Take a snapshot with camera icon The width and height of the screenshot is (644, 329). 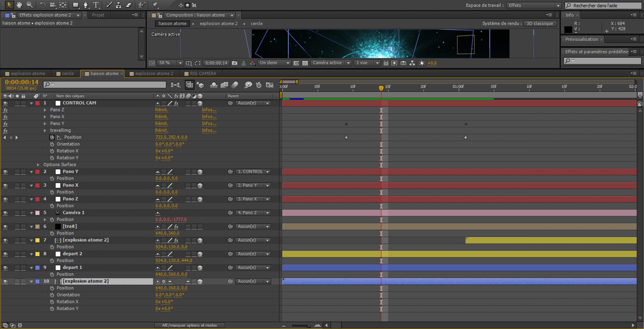pyautogui.click(x=234, y=63)
